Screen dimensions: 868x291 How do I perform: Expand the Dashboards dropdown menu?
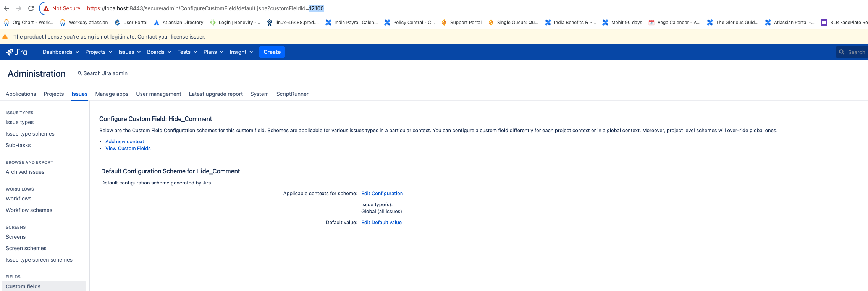tap(61, 52)
